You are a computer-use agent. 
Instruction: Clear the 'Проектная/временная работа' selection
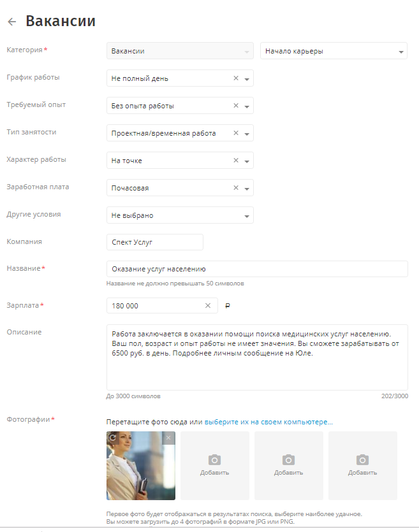(236, 133)
